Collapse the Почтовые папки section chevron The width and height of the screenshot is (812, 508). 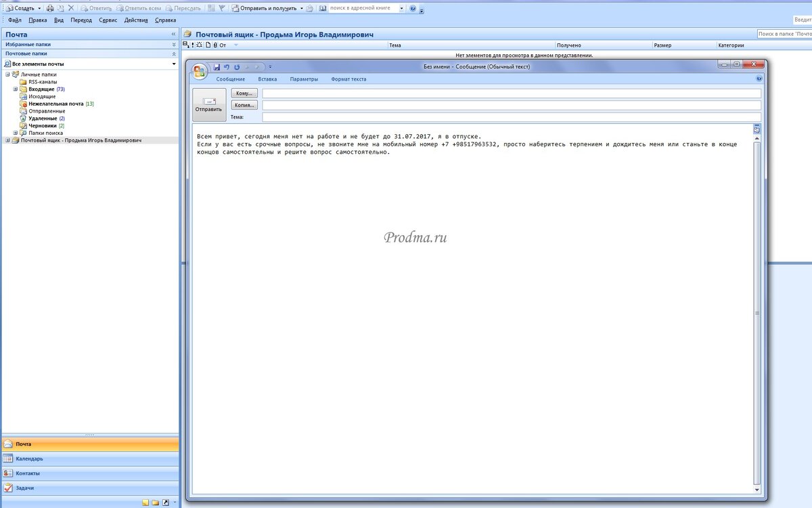click(x=174, y=53)
